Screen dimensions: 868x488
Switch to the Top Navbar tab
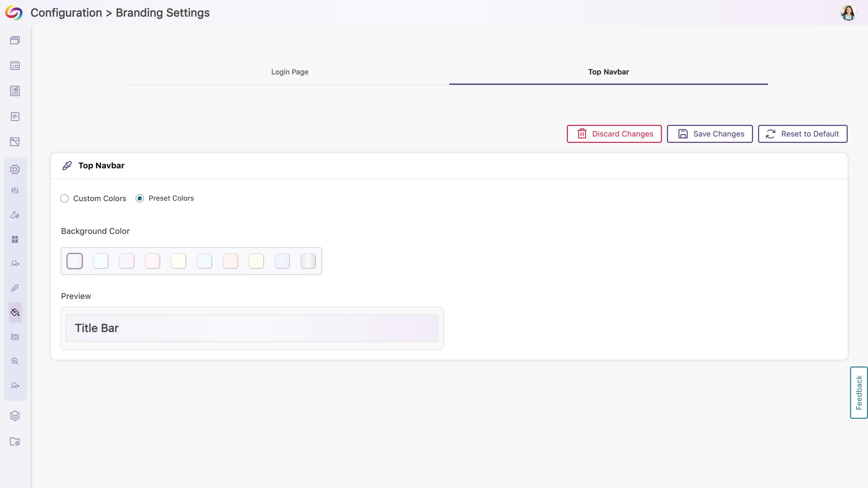click(608, 72)
